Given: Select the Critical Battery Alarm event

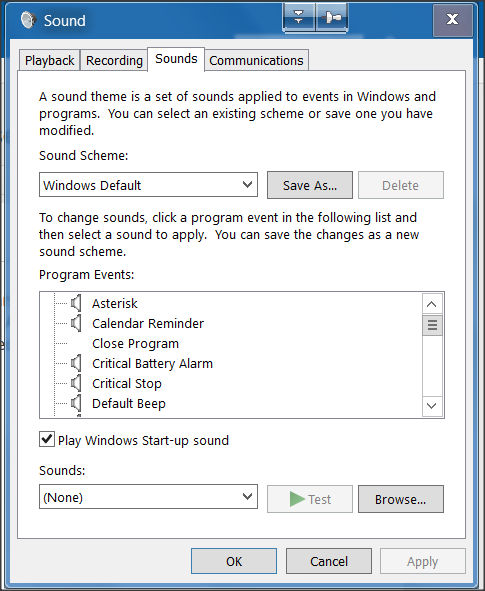Looking at the screenshot, I should 153,363.
